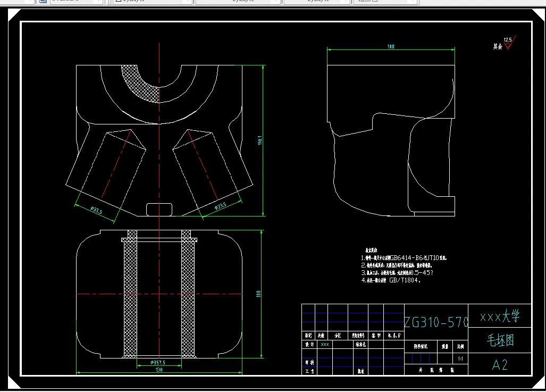Select the 130 horizontal dimension text
Viewport: 546px width, 392px height.
pos(159,370)
